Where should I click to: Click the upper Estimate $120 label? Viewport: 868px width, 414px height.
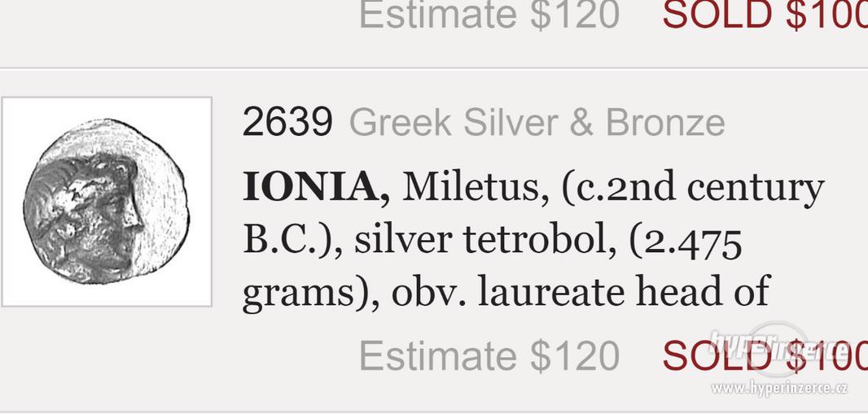[x=489, y=15]
